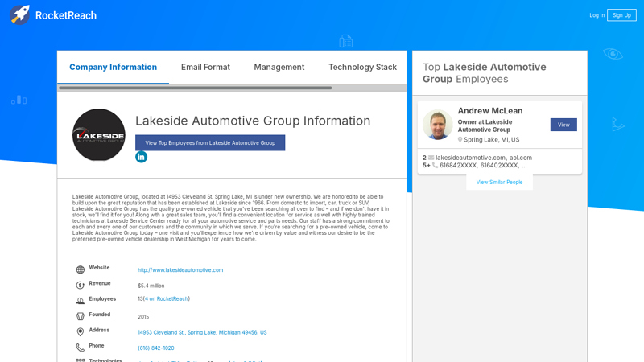Click the RocketReach brand name text
The height and width of the screenshot is (362, 644).
66,15
